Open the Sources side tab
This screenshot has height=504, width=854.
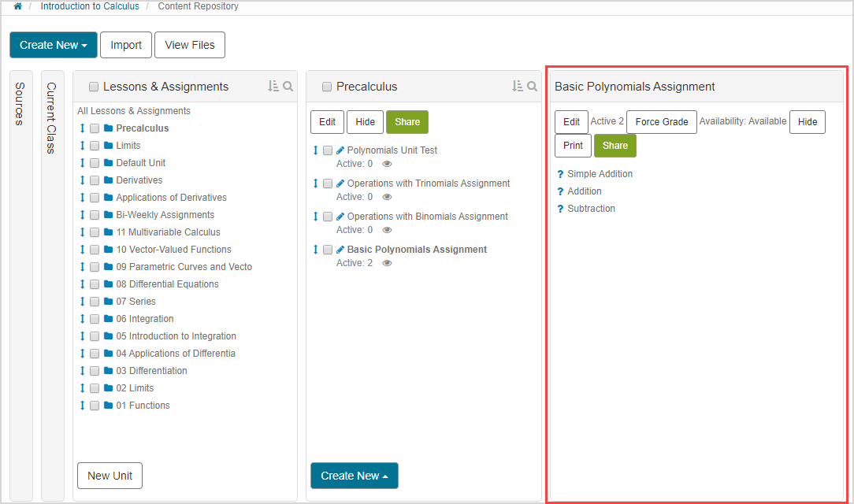20,103
